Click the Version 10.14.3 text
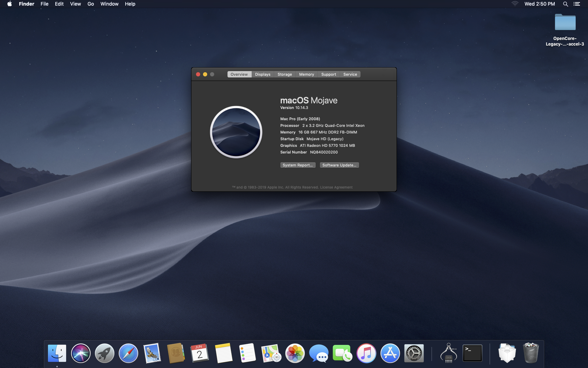The width and height of the screenshot is (588, 368). (x=294, y=108)
